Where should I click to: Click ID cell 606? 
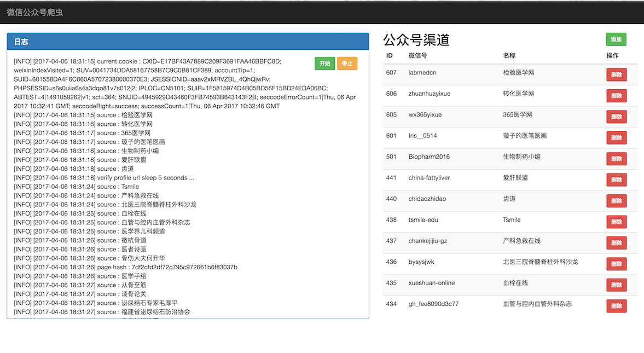click(391, 94)
